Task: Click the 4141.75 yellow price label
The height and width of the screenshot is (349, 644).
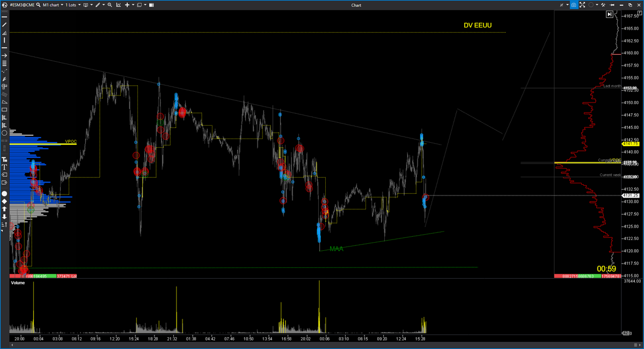Action: pyautogui.click(x=630, y=144)
